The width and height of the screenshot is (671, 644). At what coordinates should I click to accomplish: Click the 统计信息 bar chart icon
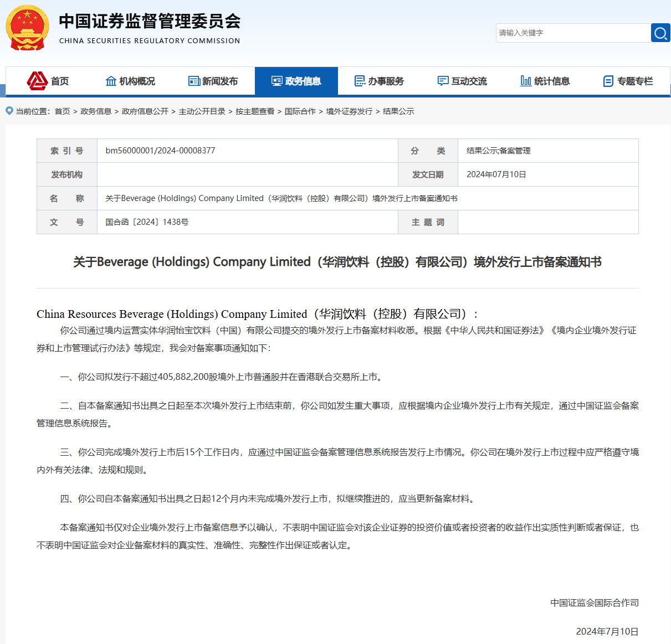(x=526, y=81)
